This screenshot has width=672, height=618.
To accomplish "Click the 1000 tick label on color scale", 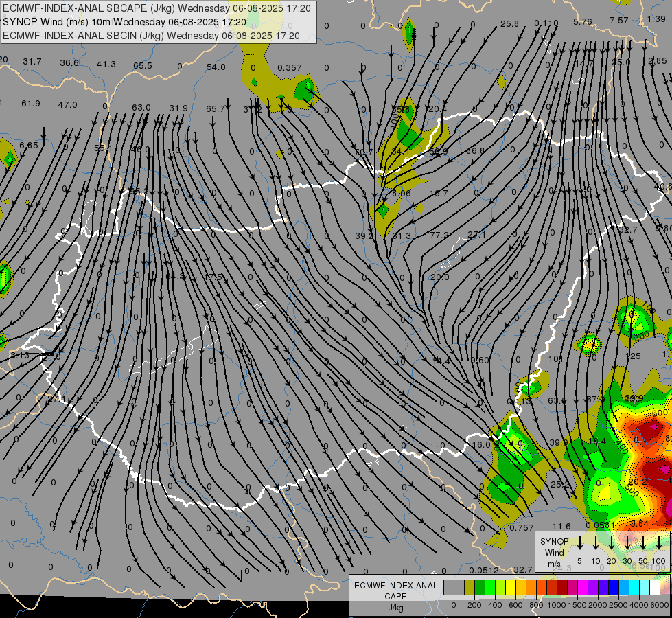I will coord(556,605).
